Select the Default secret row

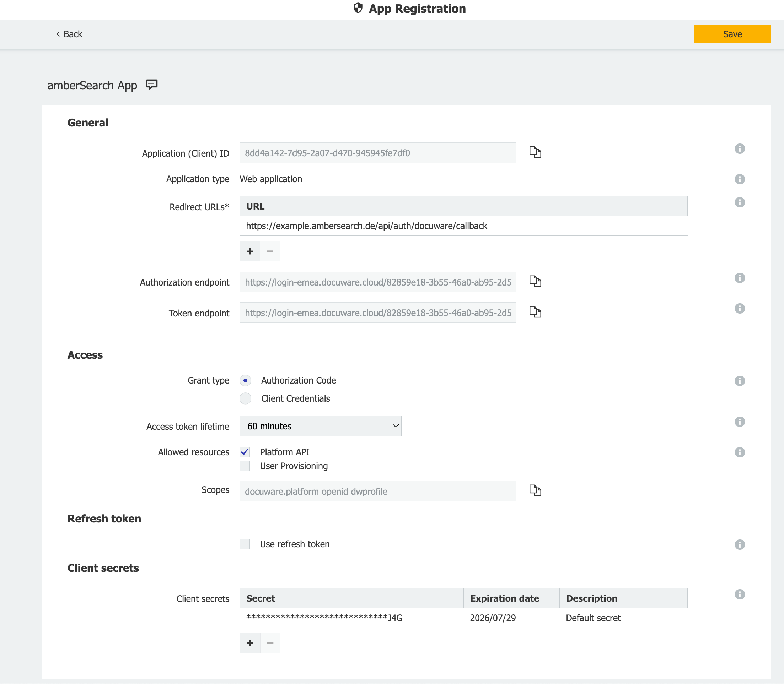click(463, 618)
